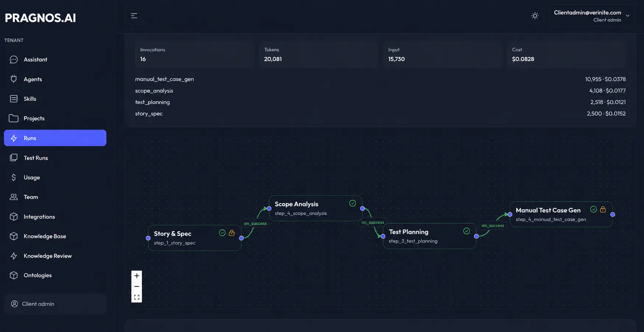Click the Client admin user avatar icon
The width and height of the screenshot is (644, 332).
14,304
